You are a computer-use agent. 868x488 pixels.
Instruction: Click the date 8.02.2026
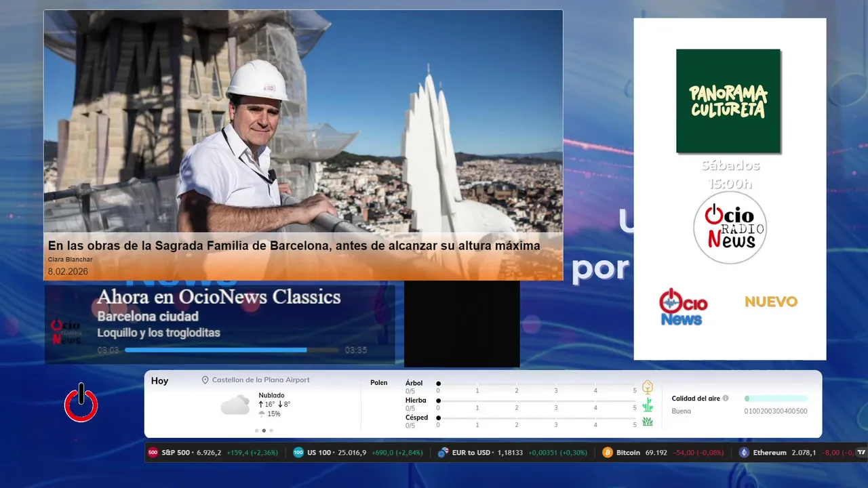(x=68, y=271)
